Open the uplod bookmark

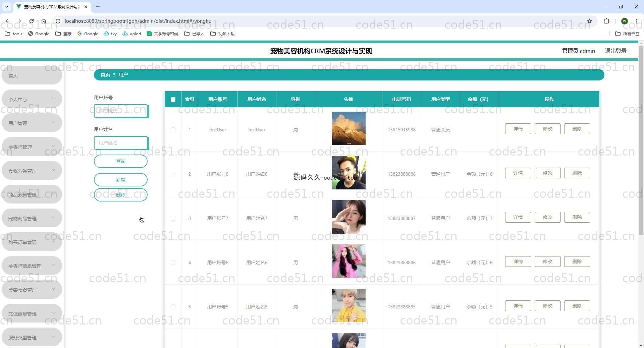131,34
